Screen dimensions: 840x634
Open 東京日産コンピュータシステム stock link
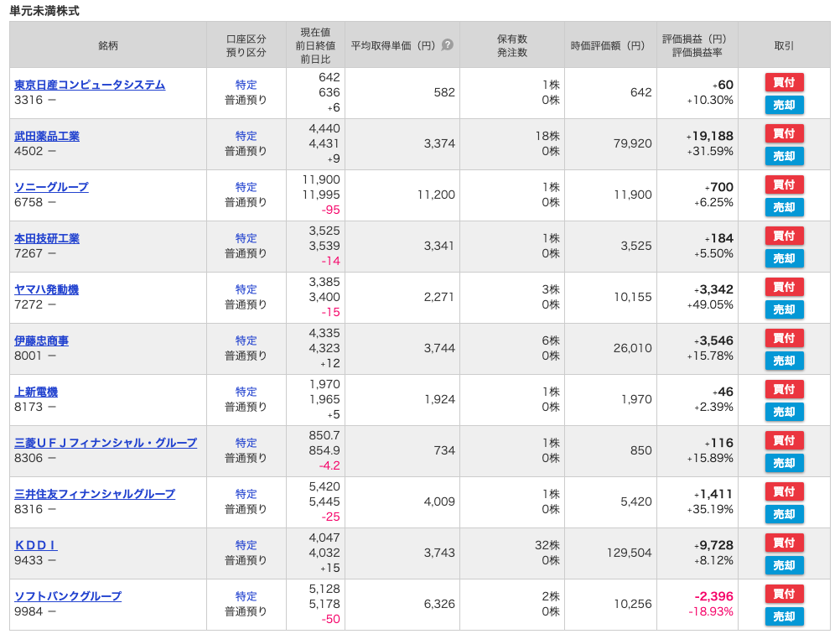tap(90, 85)
